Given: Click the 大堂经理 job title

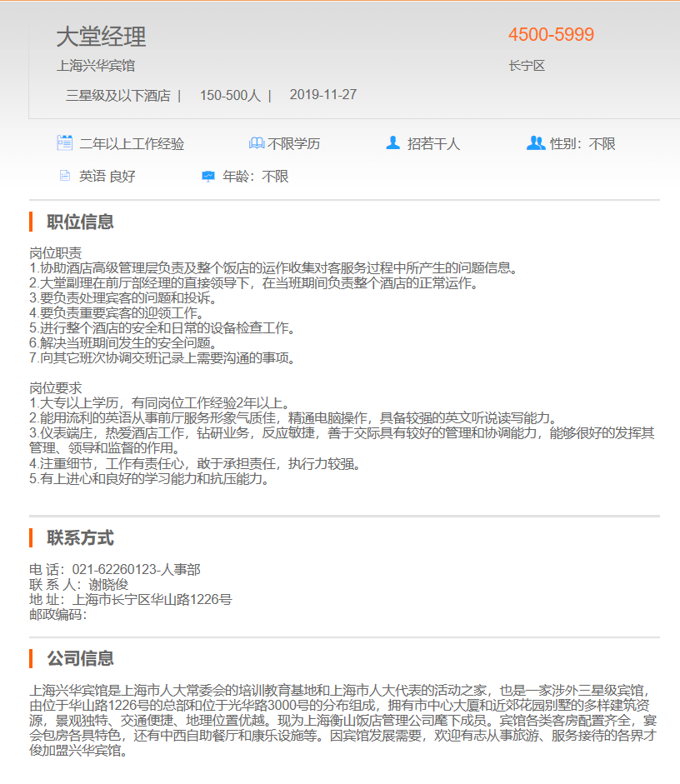Looking at the screenshot, I should pos(101,37).
